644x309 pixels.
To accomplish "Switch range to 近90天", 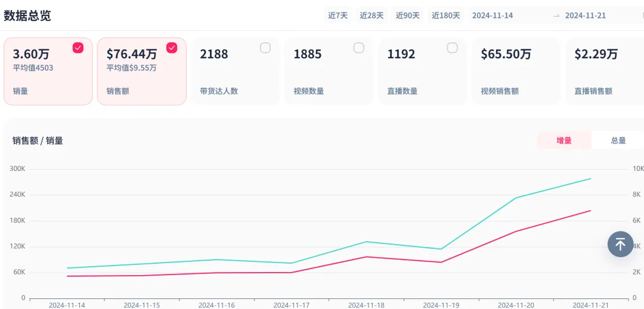I will (x=408, y=15).
